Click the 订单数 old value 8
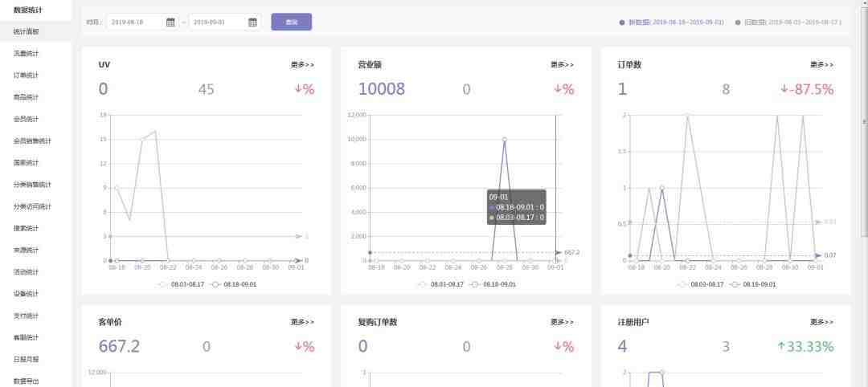The height and width of the screenshot is (387, 868). click(x=726, y=89)
